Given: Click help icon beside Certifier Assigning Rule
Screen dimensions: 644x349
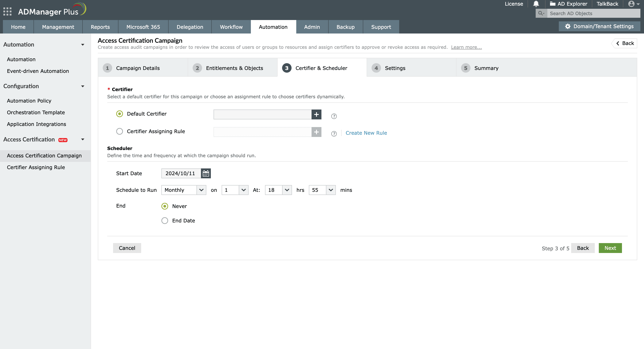Looking at the screenshot, I should [x=334, y=134].
